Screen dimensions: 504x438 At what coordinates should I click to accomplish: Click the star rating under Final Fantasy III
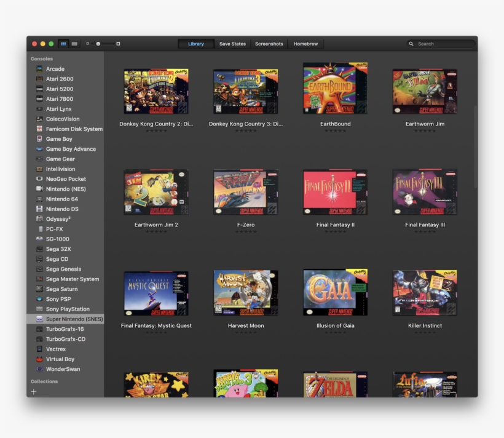point(425,232)
